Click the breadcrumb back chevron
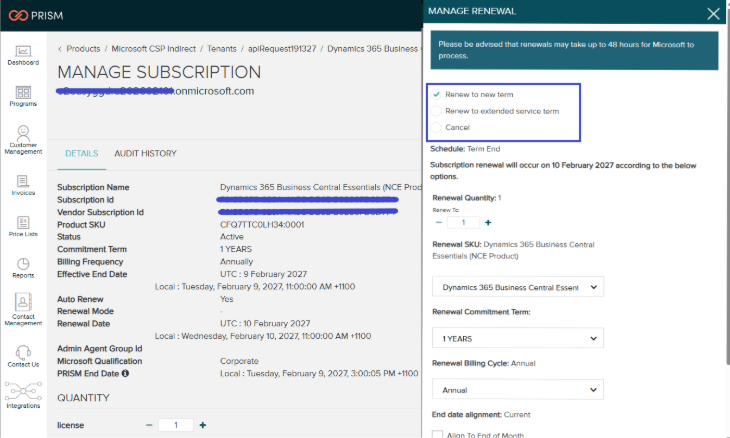Viewport: 730px width, 438px height. coord(60,49)
